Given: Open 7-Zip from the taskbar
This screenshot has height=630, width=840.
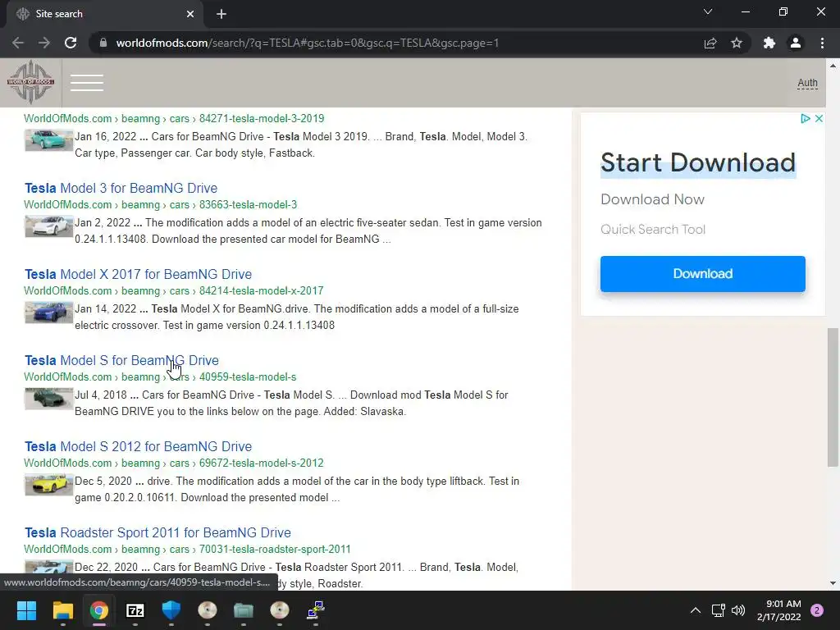Looking at the screenshot, I should (135, 609).
